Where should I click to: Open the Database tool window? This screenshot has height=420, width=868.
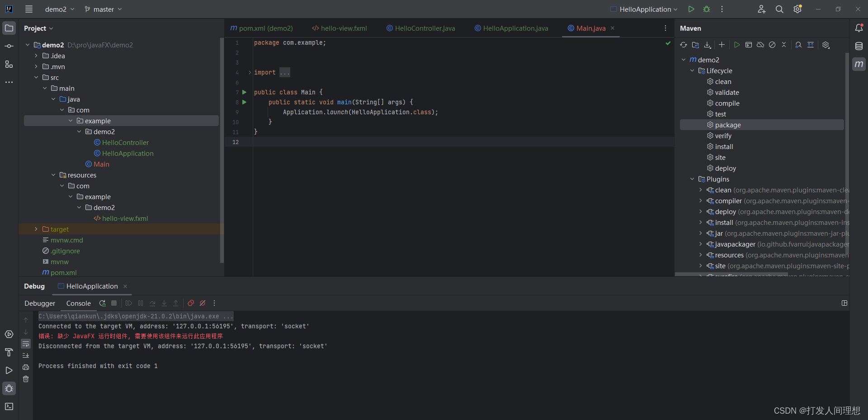(x=859, y=46)
